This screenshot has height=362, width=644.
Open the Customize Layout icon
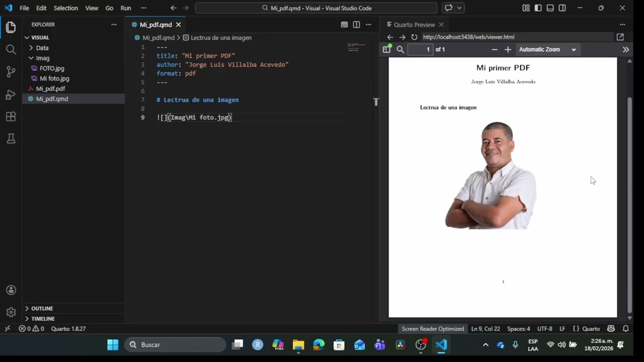526,8
